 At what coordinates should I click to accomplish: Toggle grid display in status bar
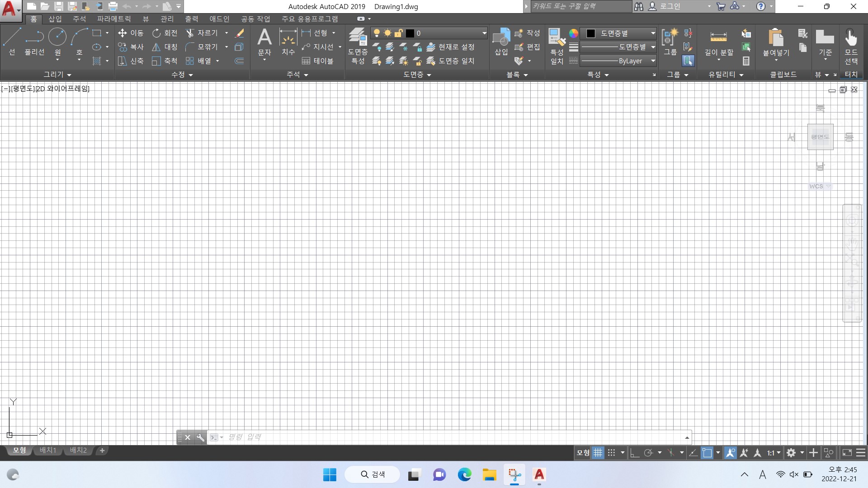coord(598,453)
